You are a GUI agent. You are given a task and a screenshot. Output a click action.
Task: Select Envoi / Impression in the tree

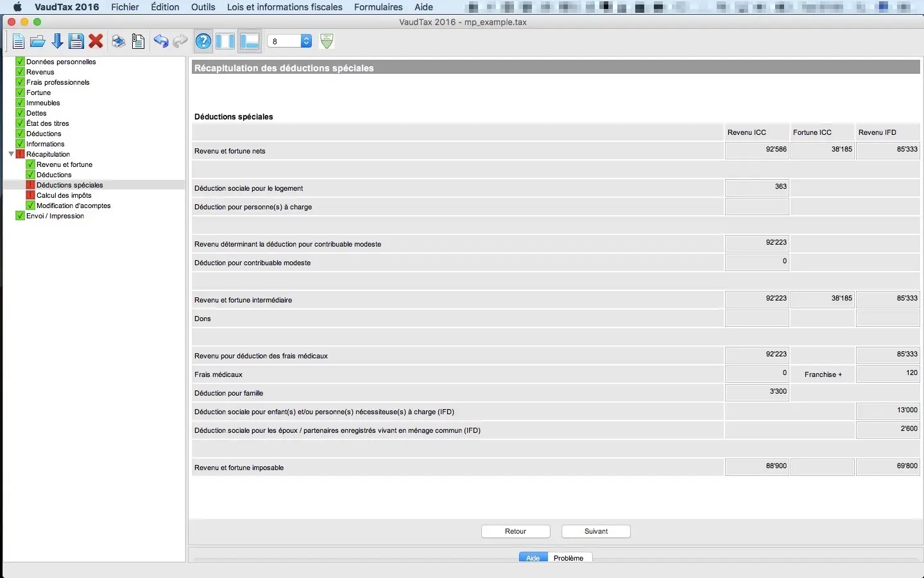tap(55, 216)
